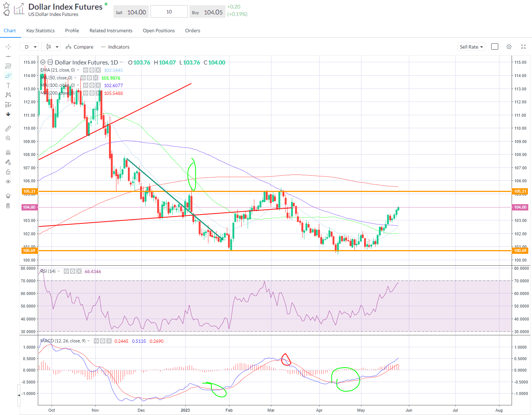Toggle hide all drawings eye icon

coord(8,182)
